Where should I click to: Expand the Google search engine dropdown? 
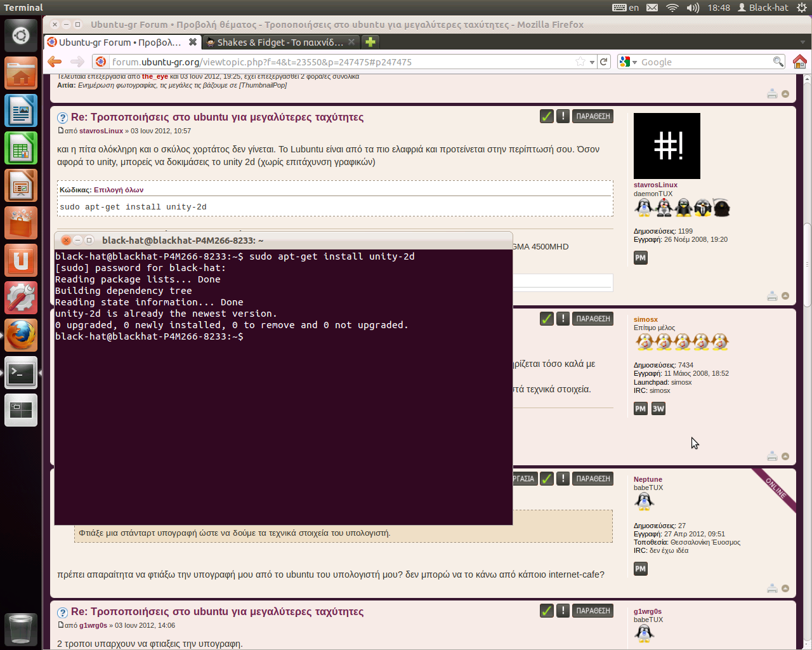coord(628,62)
